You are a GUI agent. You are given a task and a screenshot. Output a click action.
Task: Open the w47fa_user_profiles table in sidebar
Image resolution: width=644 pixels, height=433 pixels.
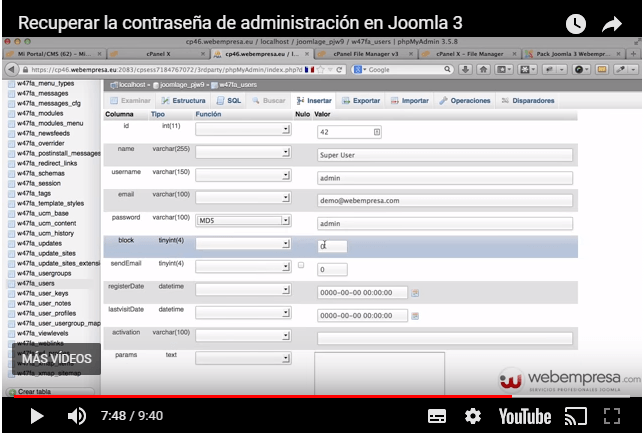(46, 313)
